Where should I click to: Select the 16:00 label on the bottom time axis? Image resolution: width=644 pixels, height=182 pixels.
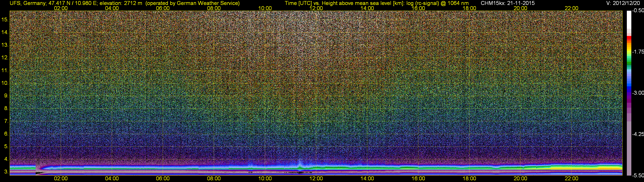coord(418,179)
